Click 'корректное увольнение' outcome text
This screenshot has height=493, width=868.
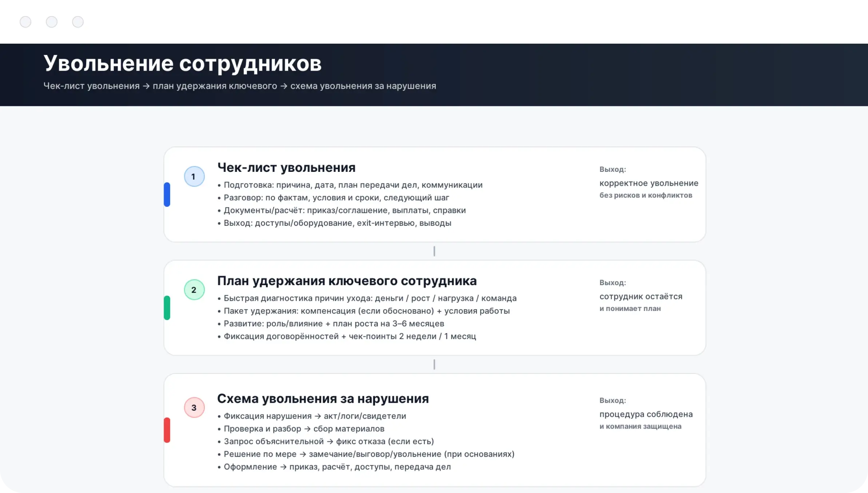649,183
